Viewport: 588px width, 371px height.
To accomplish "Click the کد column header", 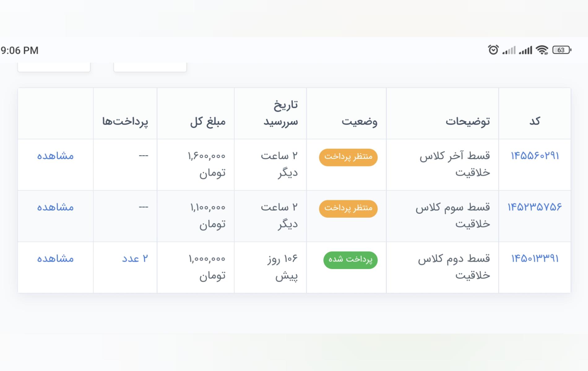I will (x=535, y=121).
